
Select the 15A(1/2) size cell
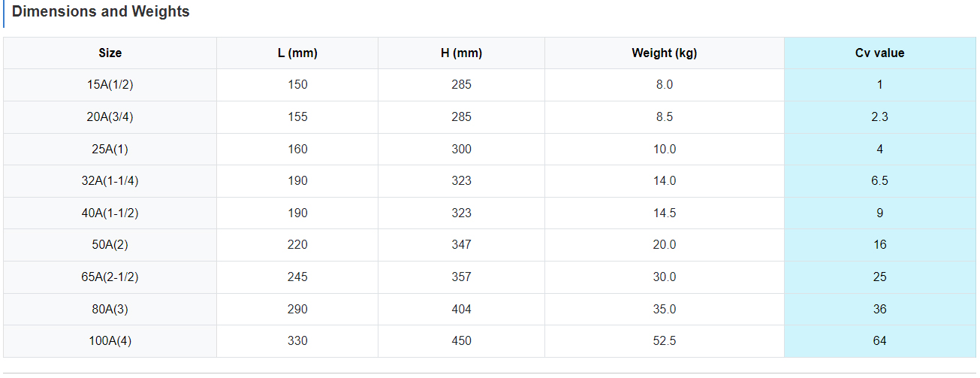pos(110,85)
